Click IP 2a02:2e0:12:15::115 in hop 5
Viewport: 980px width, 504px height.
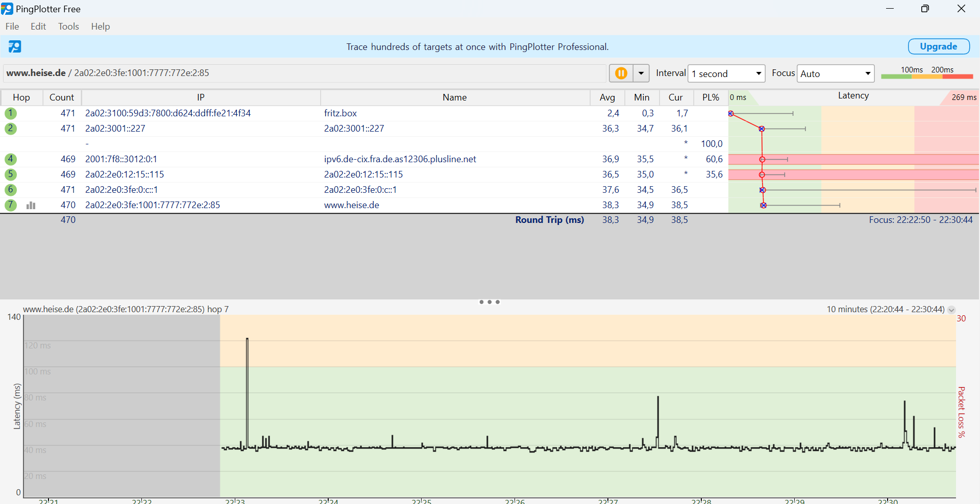125,174
